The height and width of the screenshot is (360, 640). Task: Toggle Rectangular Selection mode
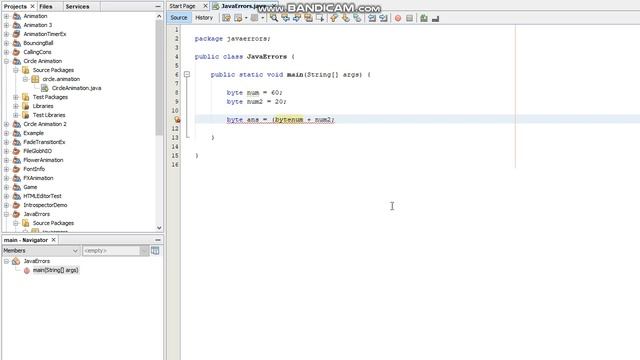click(320, 18)
